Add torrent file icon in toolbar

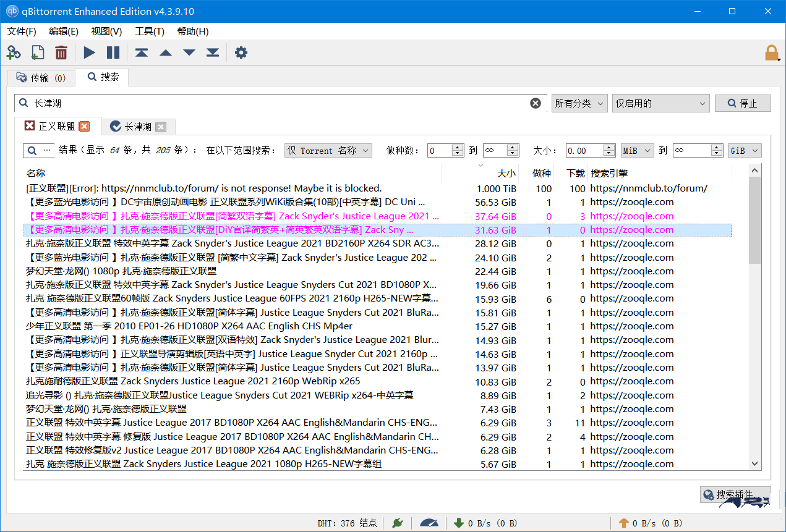(x=37, y=53)
